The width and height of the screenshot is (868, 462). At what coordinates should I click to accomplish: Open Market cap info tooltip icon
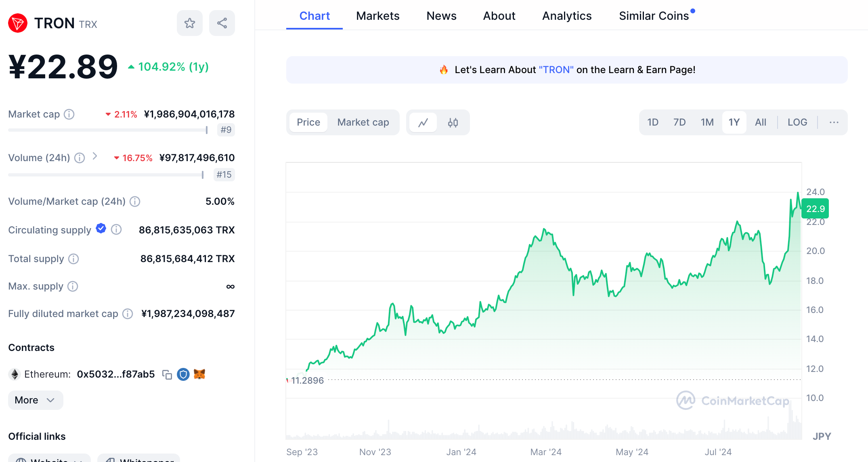click(69, 114)
